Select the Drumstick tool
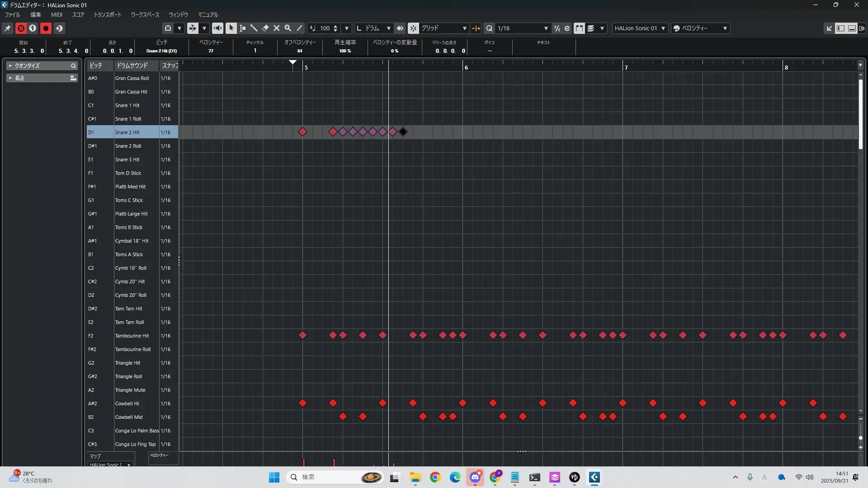The width and height of the screenshot is (868, 488). coord(254,28)
